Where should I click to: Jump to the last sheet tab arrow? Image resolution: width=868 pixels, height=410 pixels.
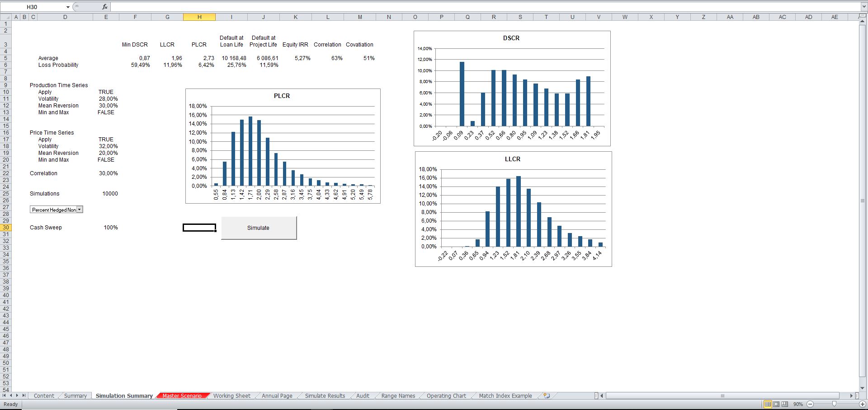coord(24,396)
